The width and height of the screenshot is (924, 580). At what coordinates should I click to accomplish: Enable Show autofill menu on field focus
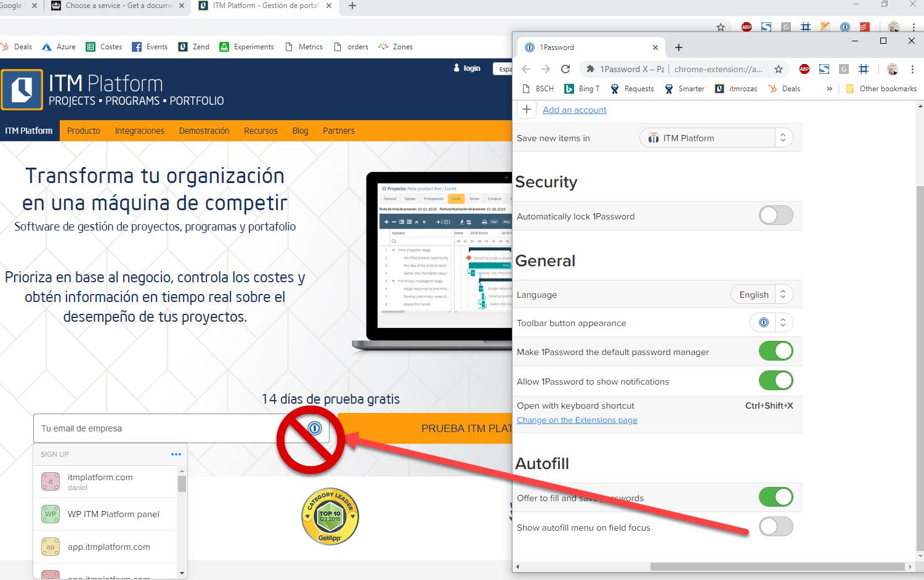(x=776, y=526)
